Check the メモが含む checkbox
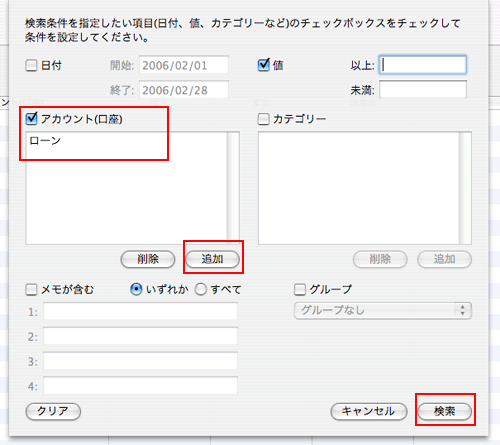500x445 pixels. 31,289
